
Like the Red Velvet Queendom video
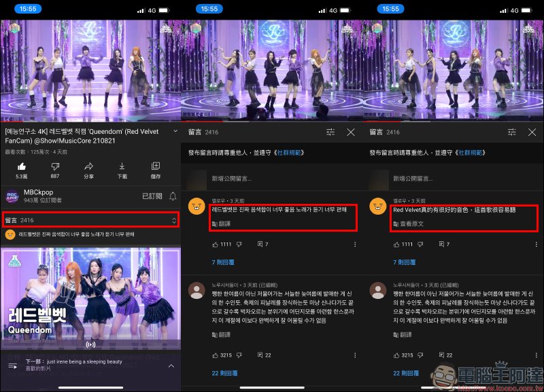point(22,166)
